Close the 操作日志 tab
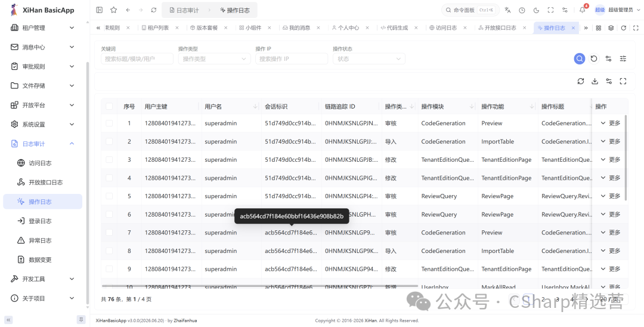 point(574,28)
